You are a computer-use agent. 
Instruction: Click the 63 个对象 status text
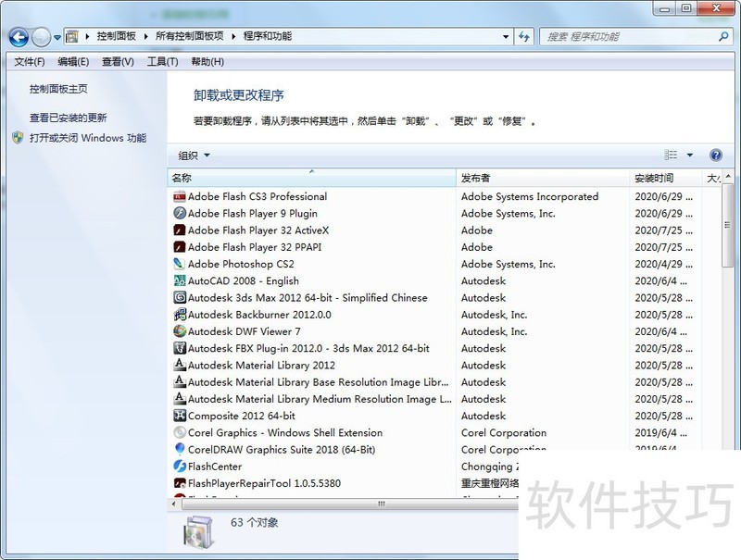point(254,523)
